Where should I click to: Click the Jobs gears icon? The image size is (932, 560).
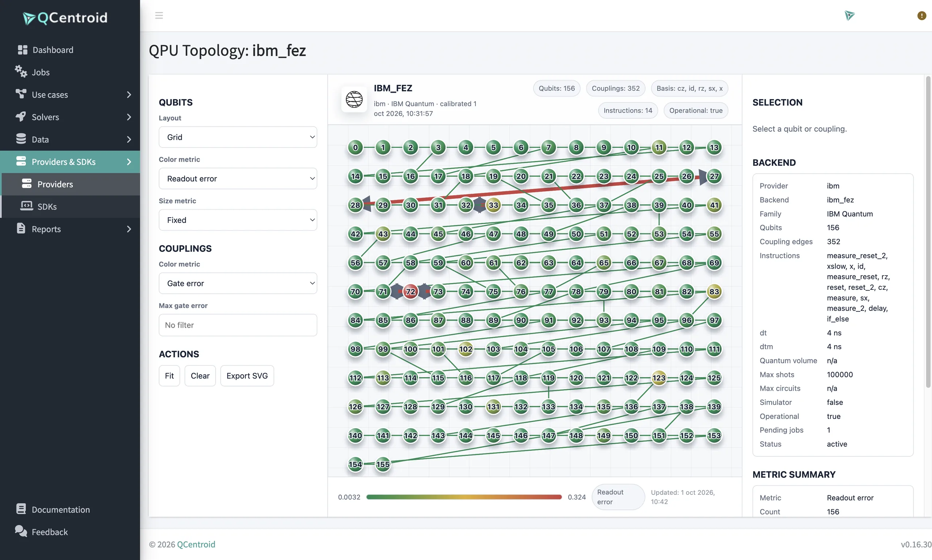[x=21, y=72]
